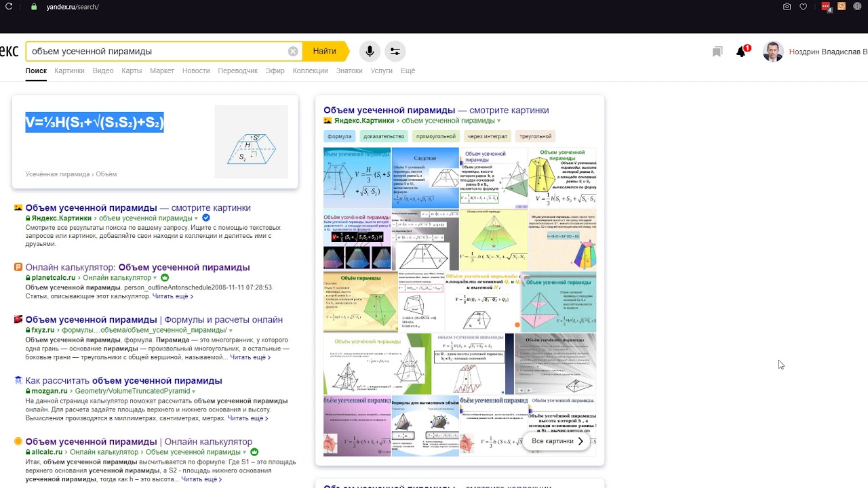Click the green crown badge beside allcalc.ru
Image resolution: width=868 pixels, height=488 pixels.
(254, 452)
